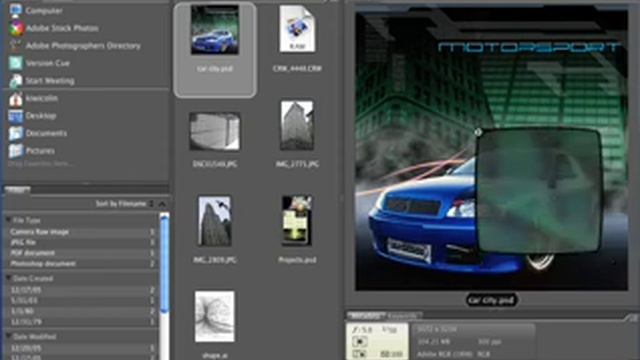640x360 pixels.
Task: Collapse the File Type filter group
Action: [8, 220]
